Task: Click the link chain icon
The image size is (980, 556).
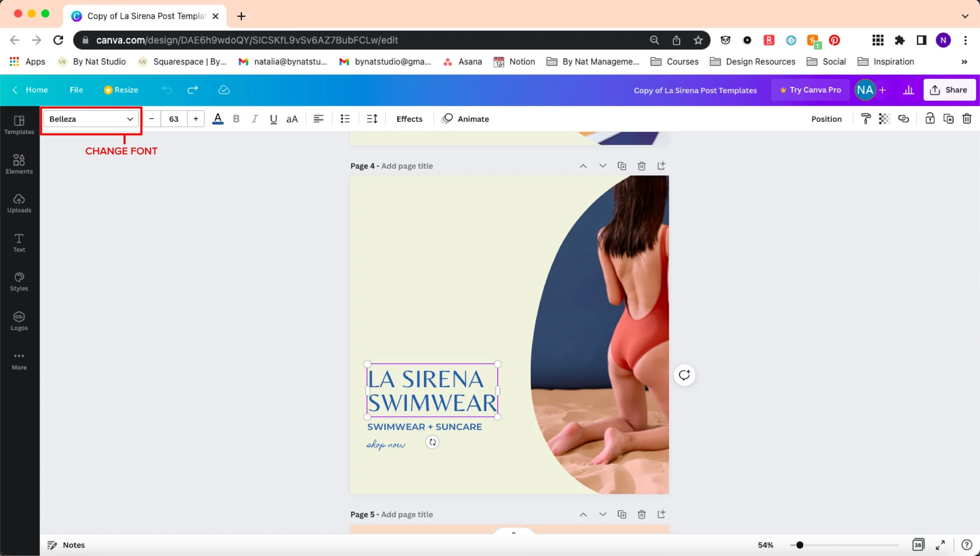Action: click(903, 119)
